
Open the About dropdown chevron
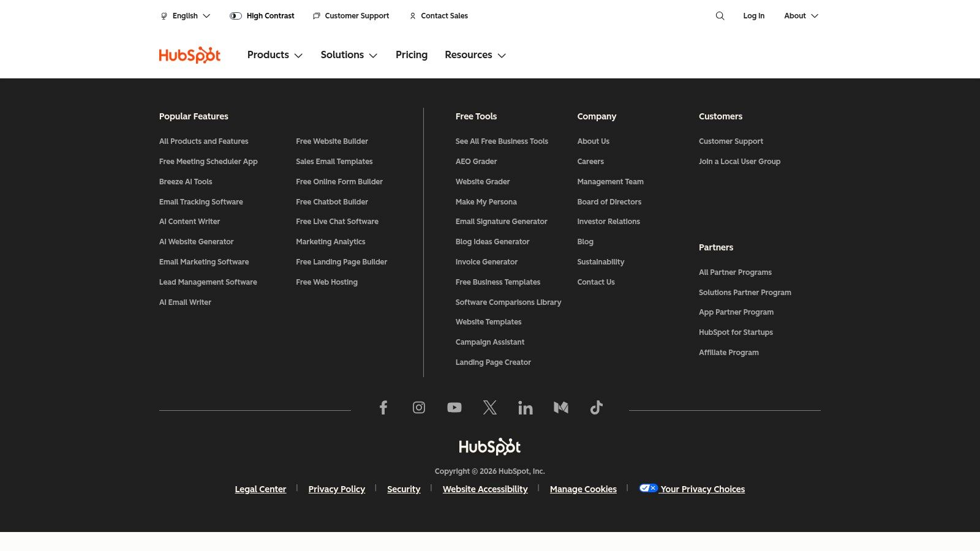pos(815,16)
